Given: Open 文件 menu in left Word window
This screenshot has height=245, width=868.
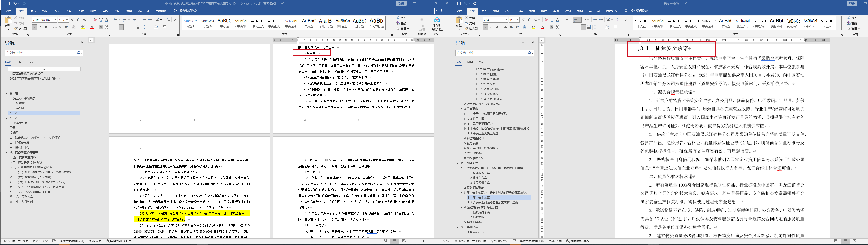Looking at the screenshot, I should coord(8,11).
